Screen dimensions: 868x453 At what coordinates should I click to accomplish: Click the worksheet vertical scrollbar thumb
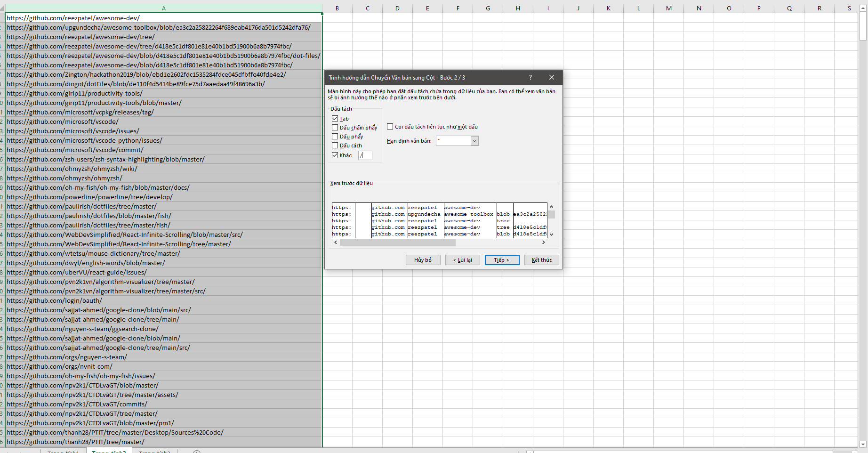tap(863, 27)
